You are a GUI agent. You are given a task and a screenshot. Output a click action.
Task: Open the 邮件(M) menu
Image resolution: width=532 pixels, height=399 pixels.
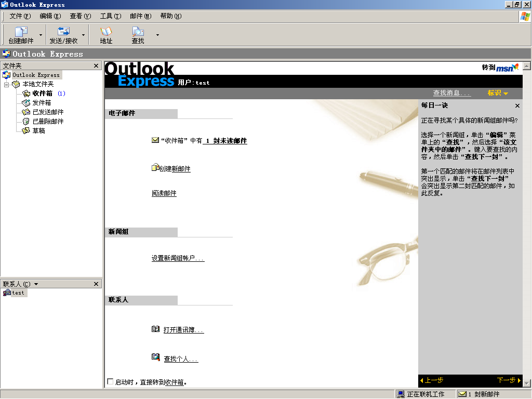click(140, 16)
